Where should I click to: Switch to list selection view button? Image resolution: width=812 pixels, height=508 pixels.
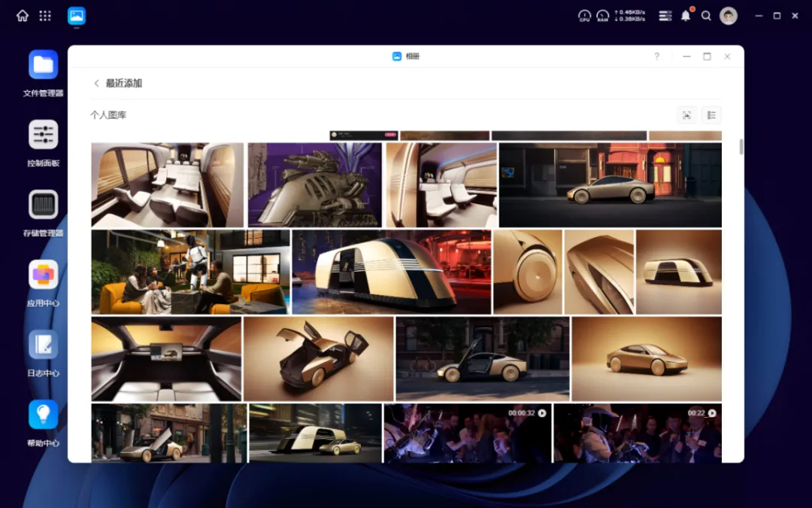pyautogui.click(x=711, y=115)
